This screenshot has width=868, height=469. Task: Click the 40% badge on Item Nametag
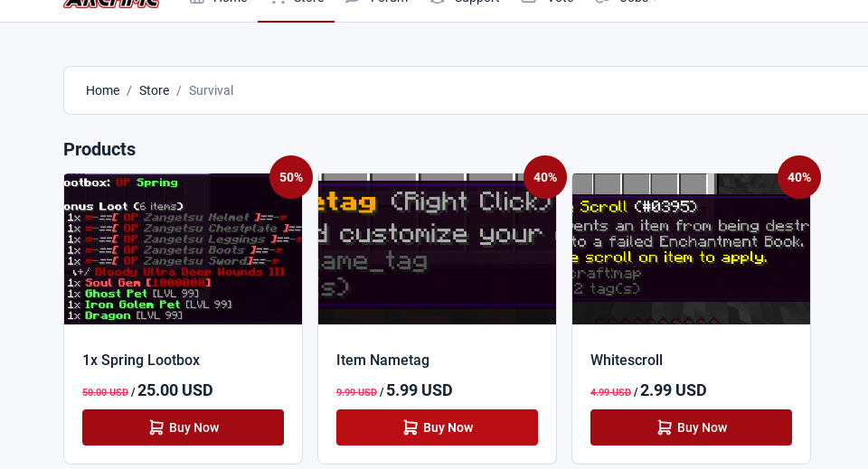pyautogui.click(x=545, y=177)
